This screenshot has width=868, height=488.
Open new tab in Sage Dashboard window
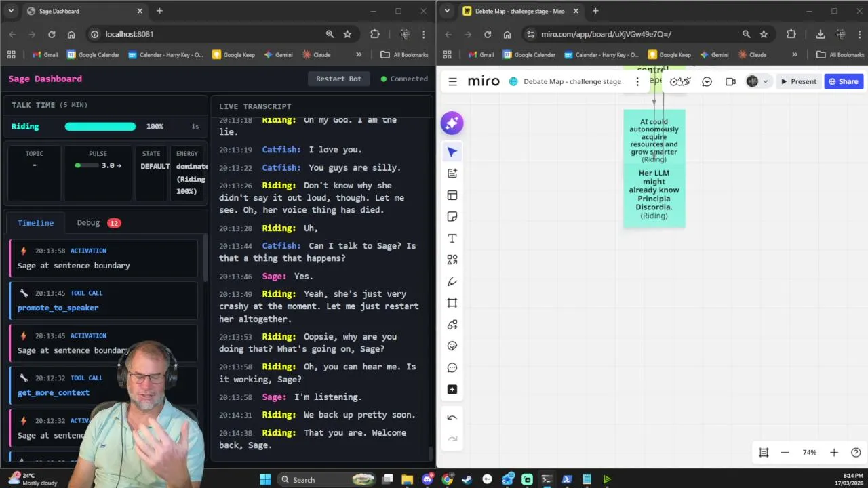[x=159, y=11]
